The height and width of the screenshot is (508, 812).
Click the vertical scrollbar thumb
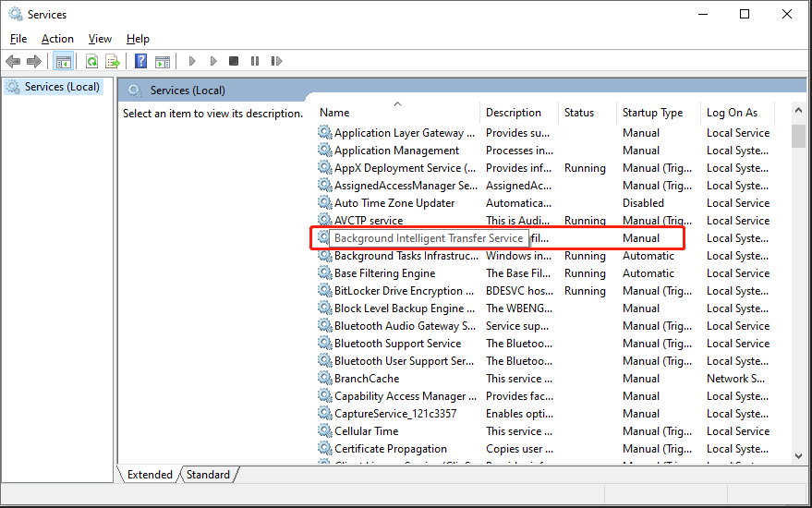[x=798, y=136]
